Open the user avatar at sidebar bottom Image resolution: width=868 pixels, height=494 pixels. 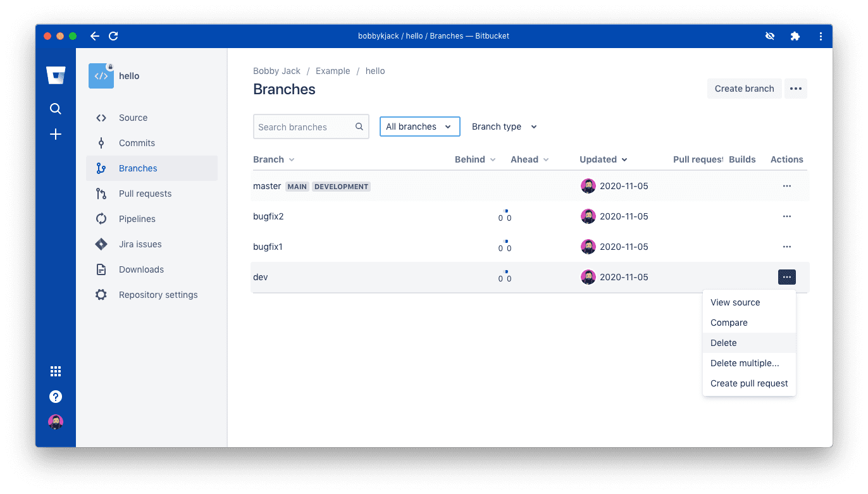(x=56, y=422)
